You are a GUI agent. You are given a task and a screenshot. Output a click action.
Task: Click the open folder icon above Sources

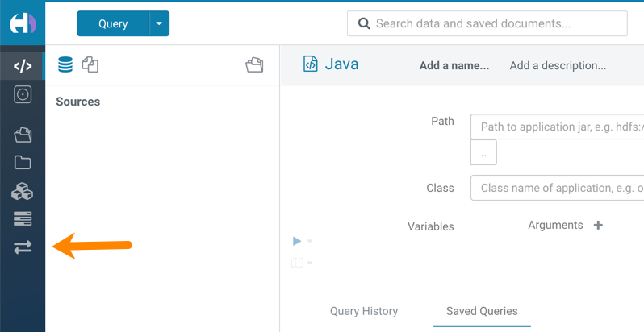click(254, 64)
